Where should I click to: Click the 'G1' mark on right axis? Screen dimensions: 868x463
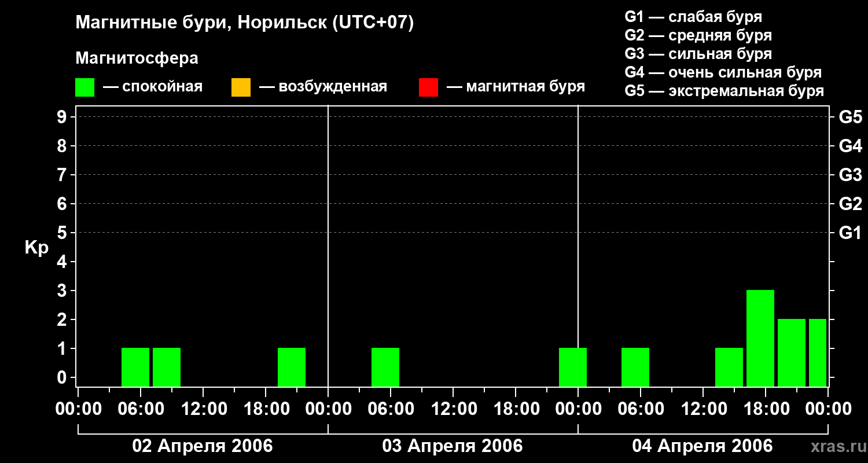click(851, 233)
